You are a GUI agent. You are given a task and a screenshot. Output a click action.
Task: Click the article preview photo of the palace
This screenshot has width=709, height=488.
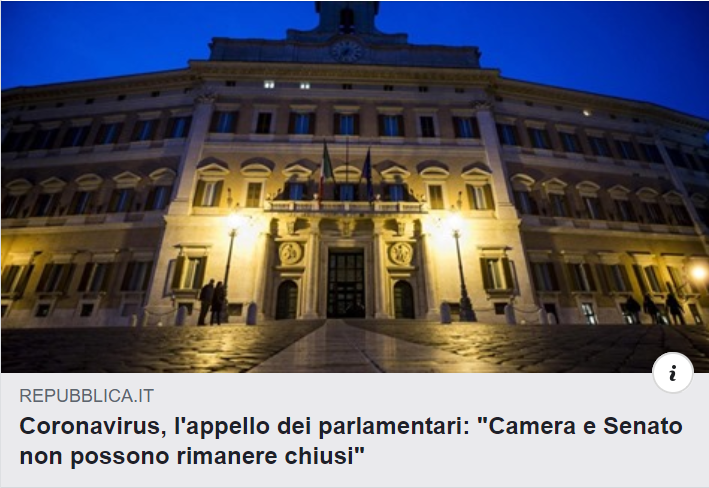pyautogui.click(x=354, y=187)
